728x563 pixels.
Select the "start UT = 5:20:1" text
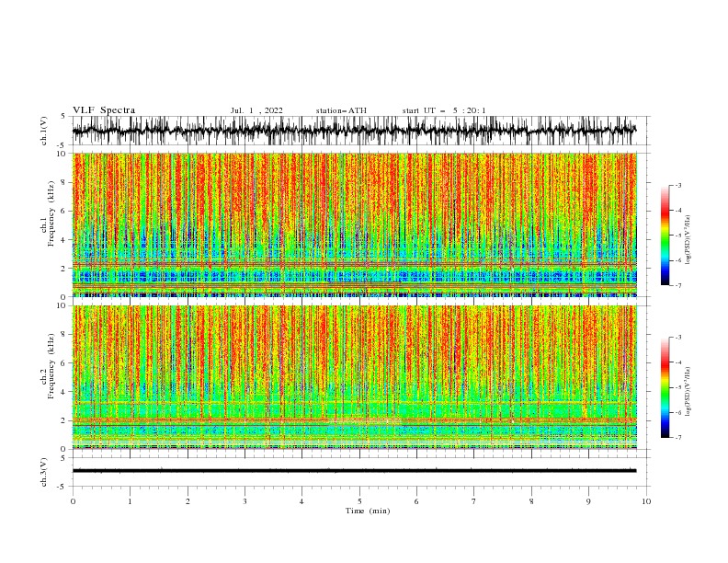(x=444, y=110)
